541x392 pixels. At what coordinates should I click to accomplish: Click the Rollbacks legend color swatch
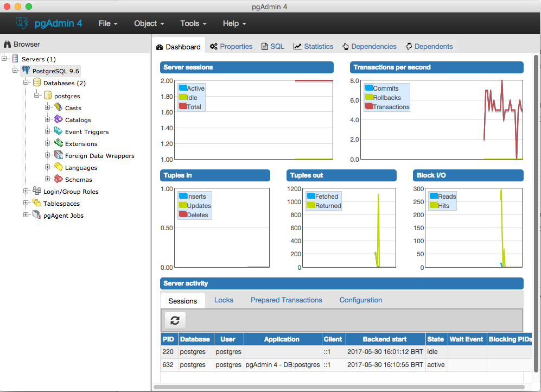coord(369,97)
